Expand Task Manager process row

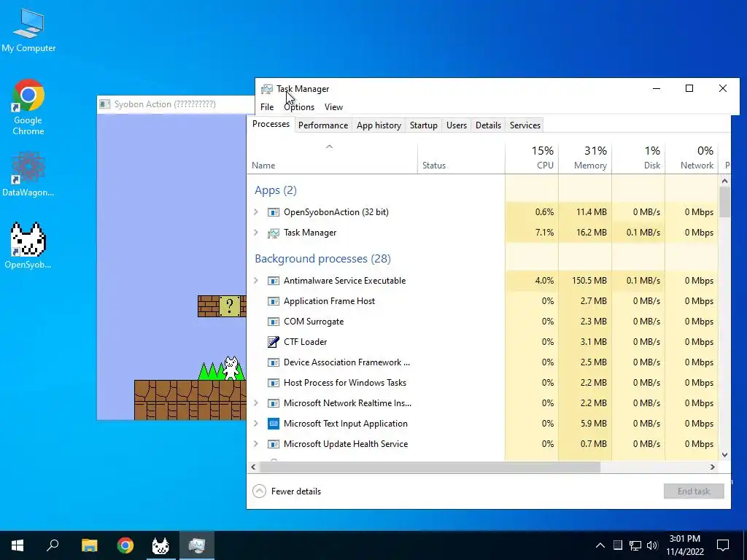point(256,233)
